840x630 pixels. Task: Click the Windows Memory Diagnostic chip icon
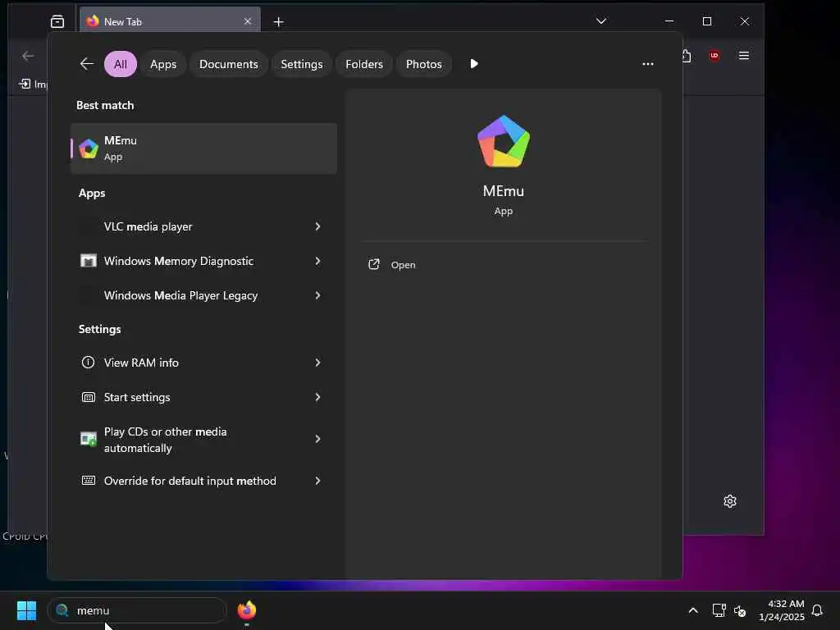(x=89, y=261)
